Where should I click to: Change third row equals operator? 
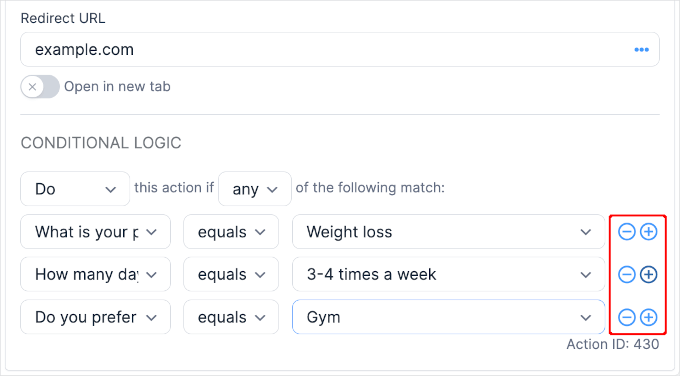pyautogui.click(x=231, y=317)
